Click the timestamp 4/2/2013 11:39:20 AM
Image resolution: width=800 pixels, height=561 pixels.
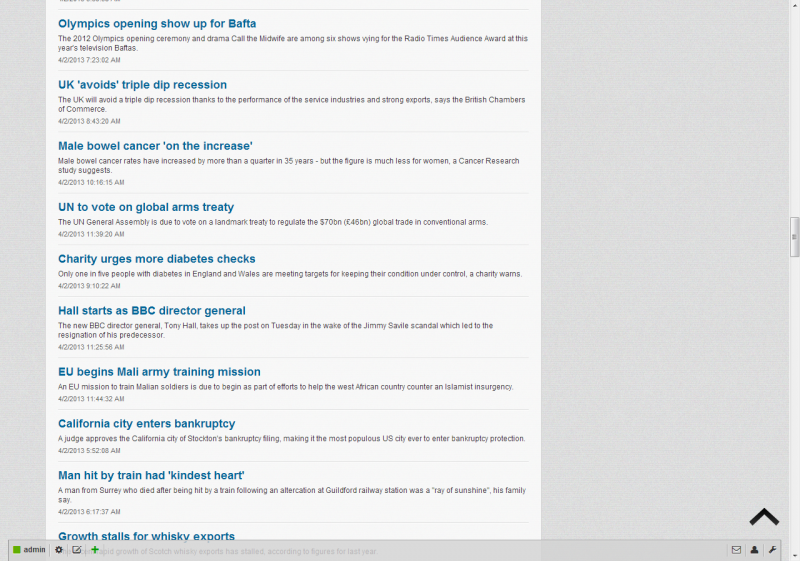pos(91,235)
